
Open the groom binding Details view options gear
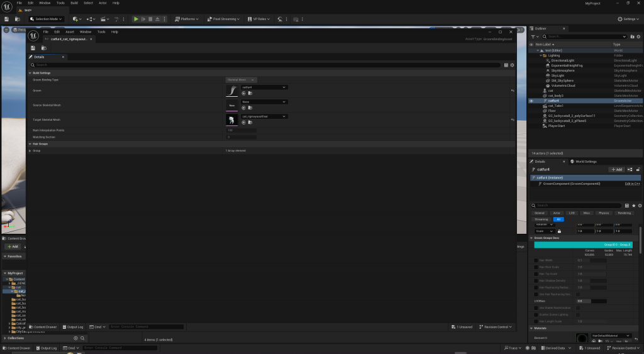pyautogui.click(x=512, y=65)
